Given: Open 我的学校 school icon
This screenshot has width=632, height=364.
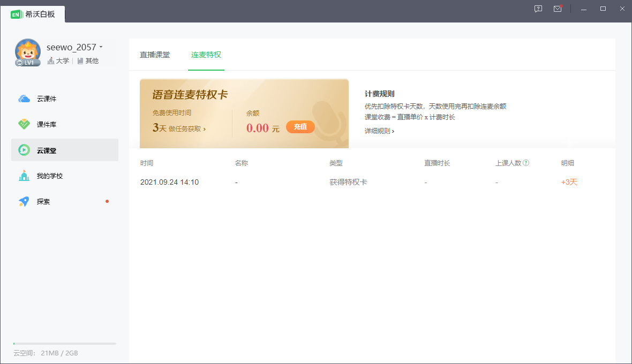Looking at the screenshot, I should coord(24,176).
